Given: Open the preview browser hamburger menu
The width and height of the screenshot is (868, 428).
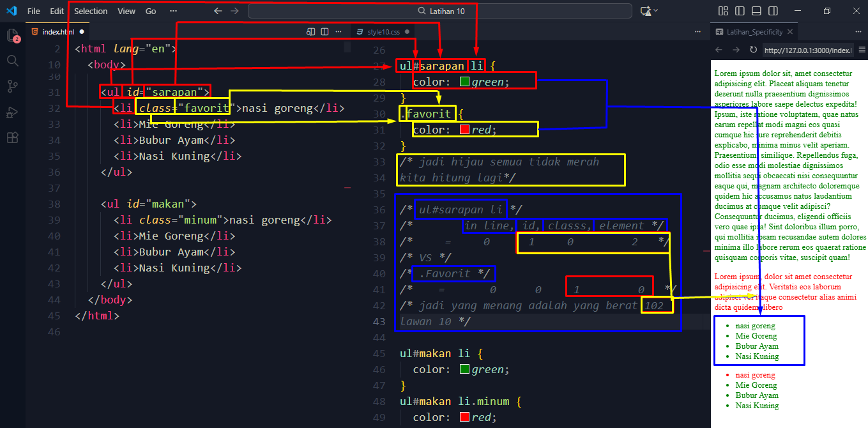Looking at the screenshot, I should pos(862,50).
